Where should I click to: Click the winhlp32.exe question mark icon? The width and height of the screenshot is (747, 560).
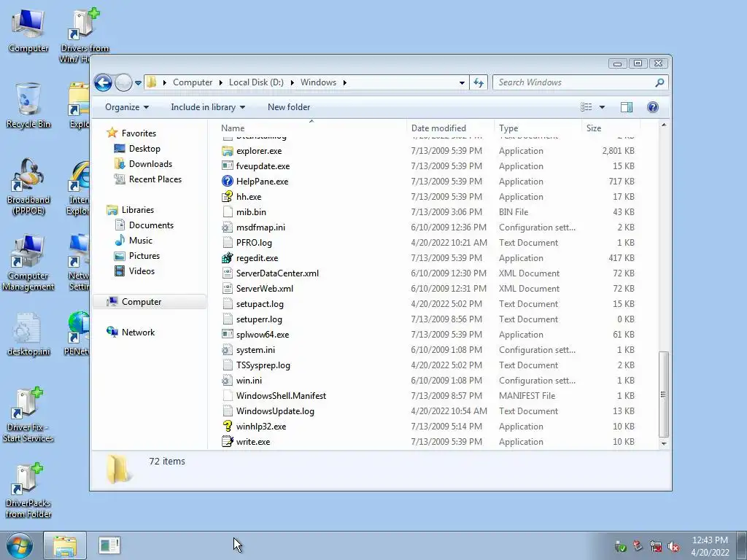pyautogui.click(x=228, y=427)
